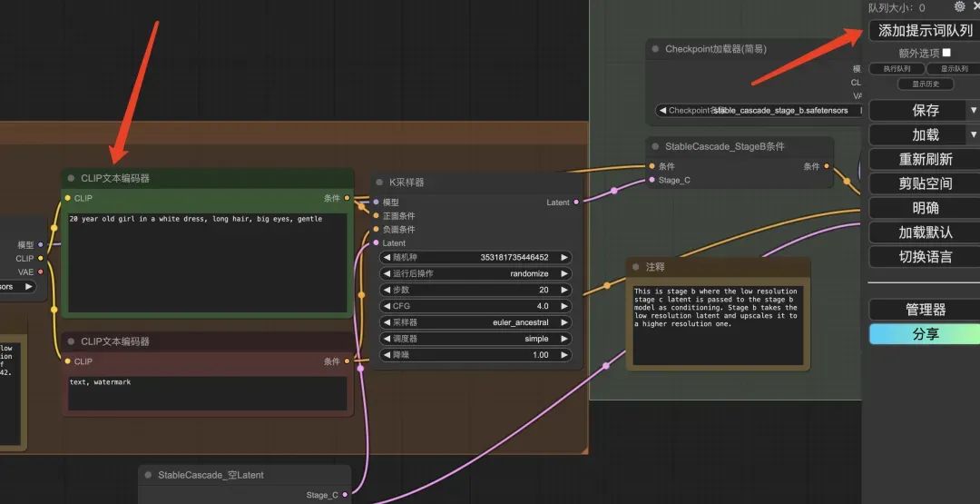Click the right arrow on the 步数 field
The width and height of the screenshot is (980, 504).
click(564, 290)
